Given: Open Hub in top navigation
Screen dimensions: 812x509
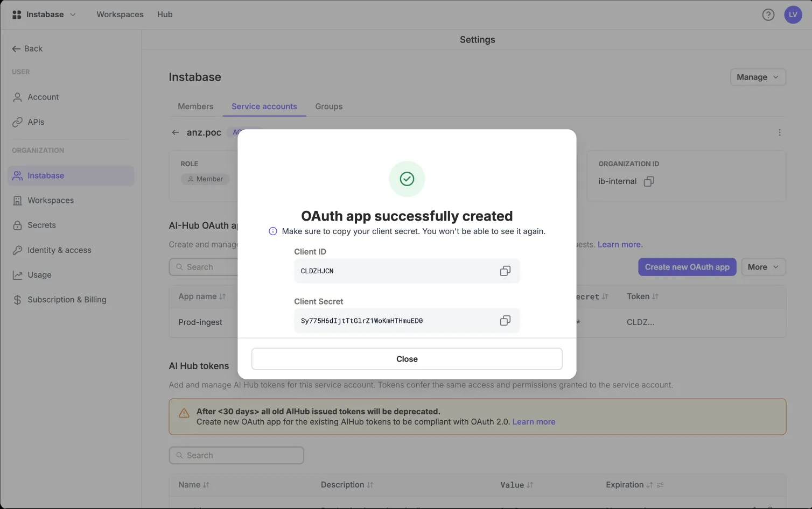Looking at the screenshot, I should click(165, 15).
